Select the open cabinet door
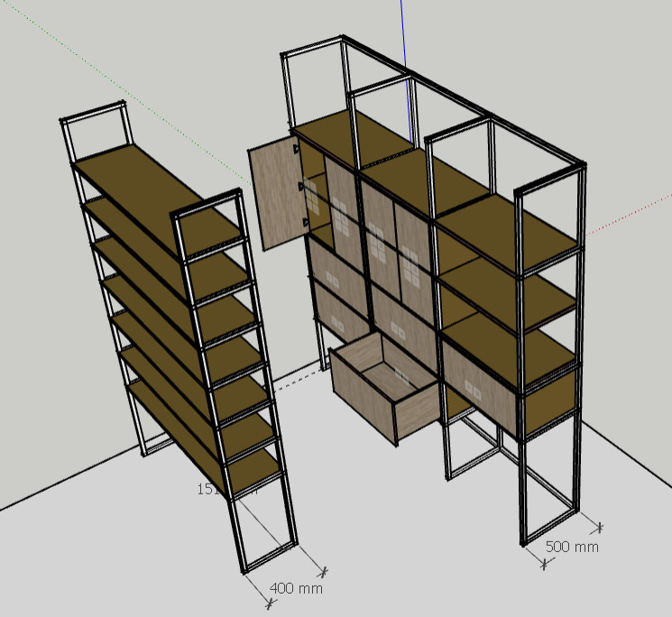672x617 pixels. click(276, 195)
